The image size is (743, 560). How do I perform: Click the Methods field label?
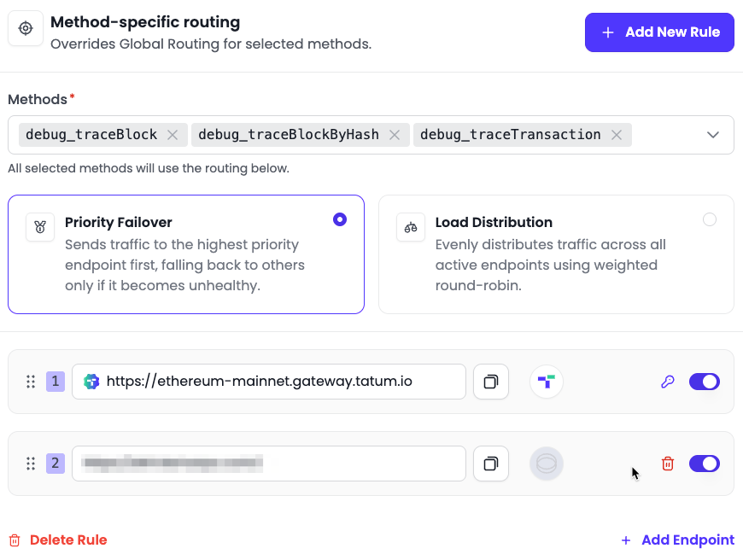[38, 100]
